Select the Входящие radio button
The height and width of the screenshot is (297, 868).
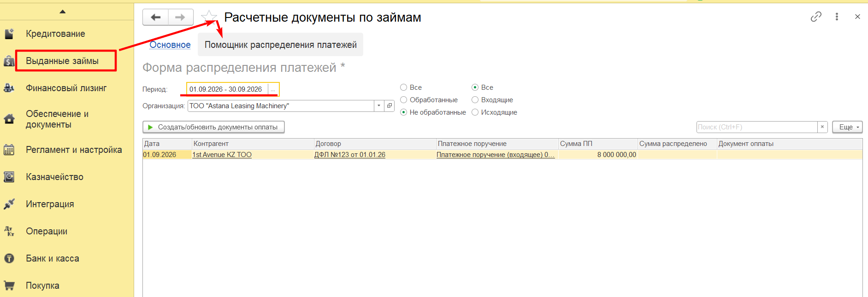[475, 100]
